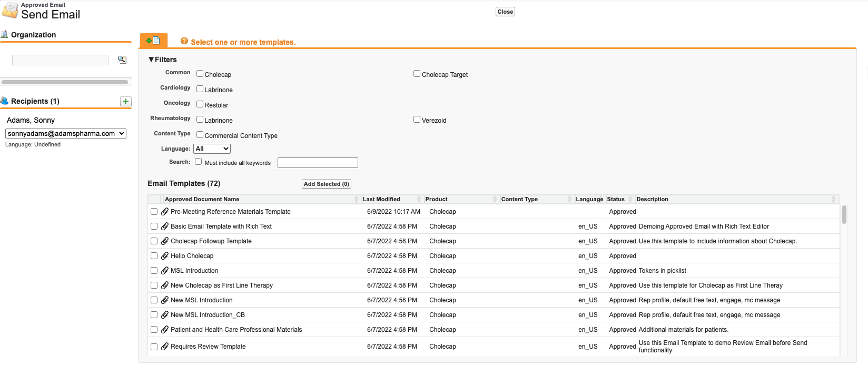The width and height of the screenshot is (868, 365).
Task: Collapse the Filters section
Action: (152, 60)
